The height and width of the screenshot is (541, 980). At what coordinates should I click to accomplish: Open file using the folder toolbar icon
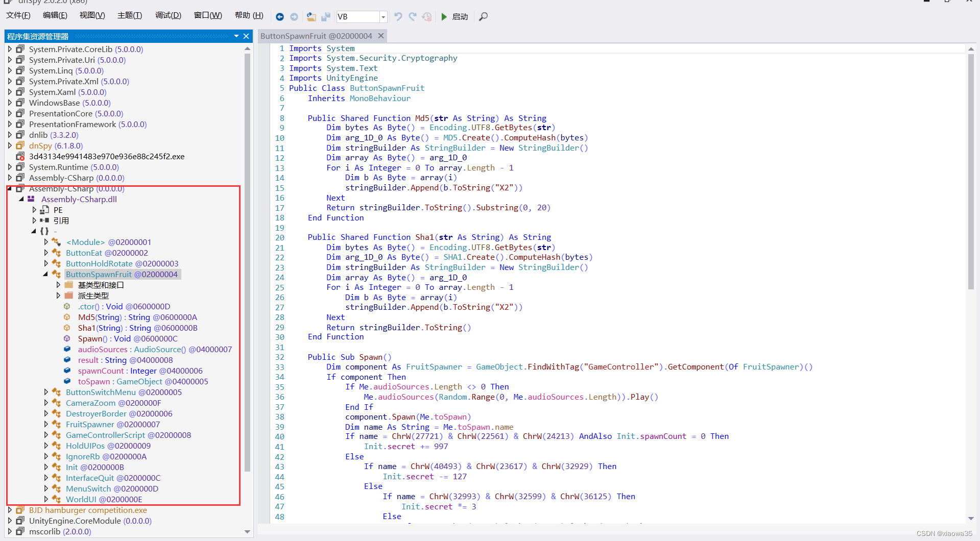pyautogui.click(x=311, y=17)
